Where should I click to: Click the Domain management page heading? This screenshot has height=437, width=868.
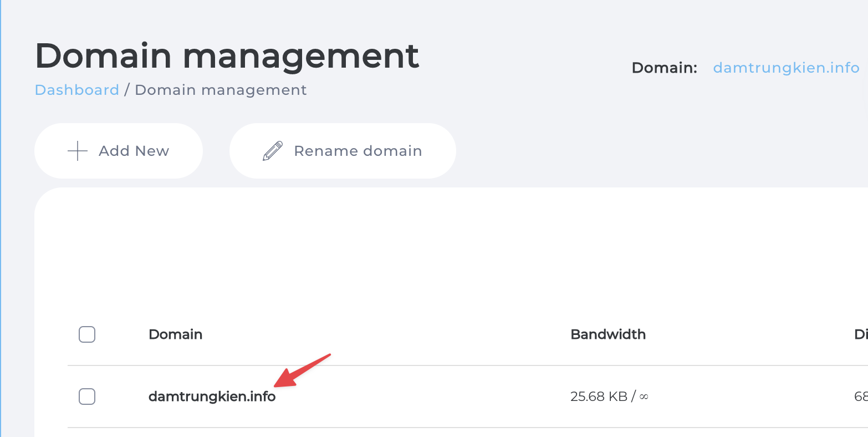coord(227,56)
